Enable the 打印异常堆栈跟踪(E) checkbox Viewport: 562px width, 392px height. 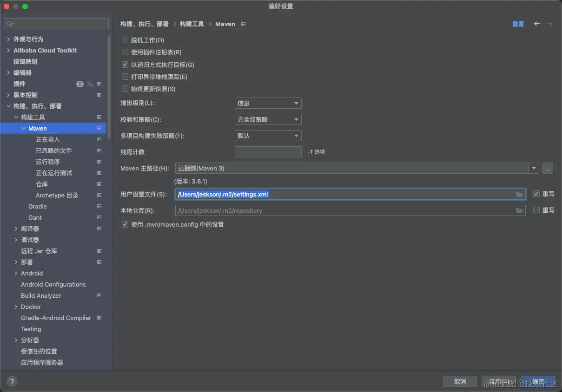(125, 77)
